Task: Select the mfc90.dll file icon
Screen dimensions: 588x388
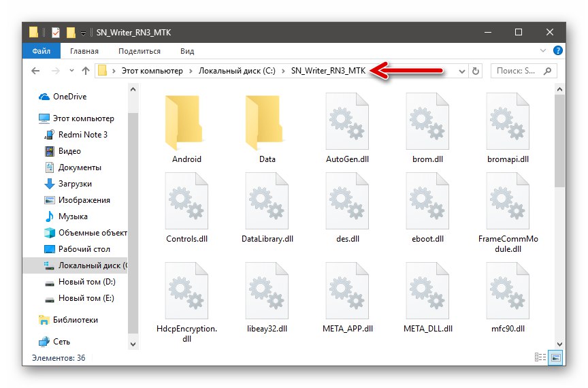Action: [508, 291]
